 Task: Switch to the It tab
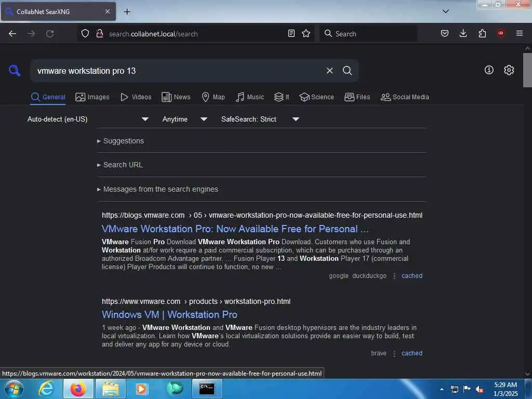click(x=282, y=97)
